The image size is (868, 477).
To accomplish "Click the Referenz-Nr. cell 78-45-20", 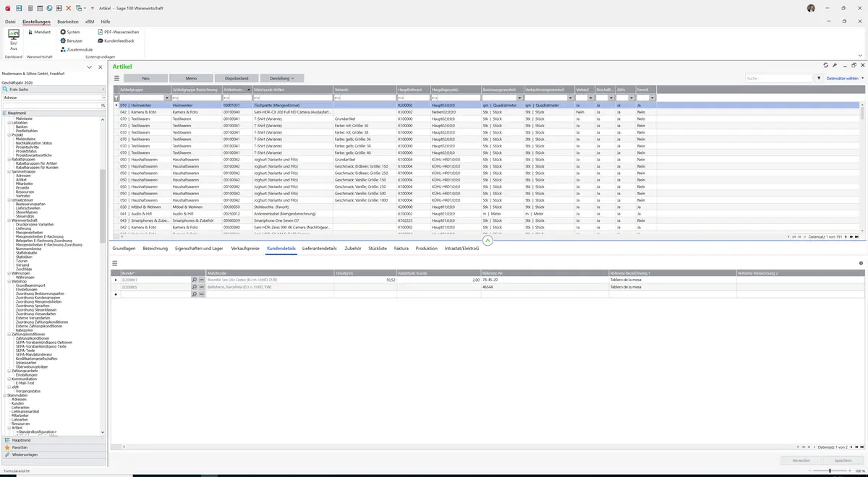I will (x=545, y=280).
